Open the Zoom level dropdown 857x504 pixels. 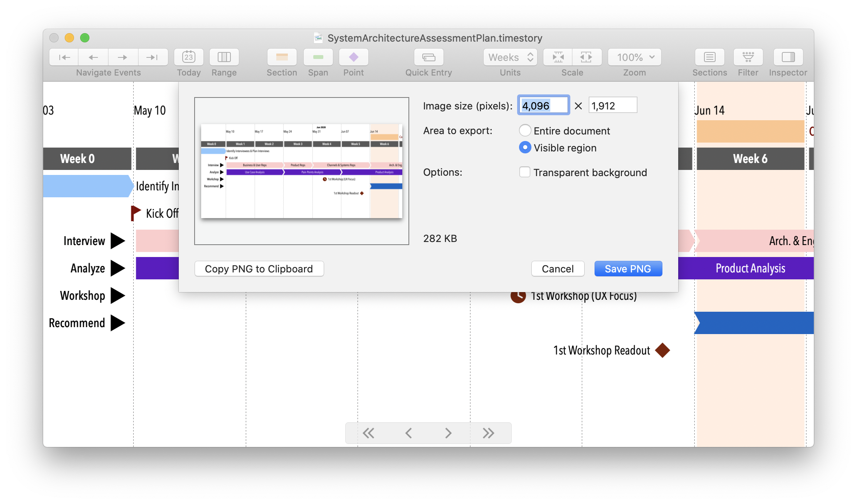(634, 57)
